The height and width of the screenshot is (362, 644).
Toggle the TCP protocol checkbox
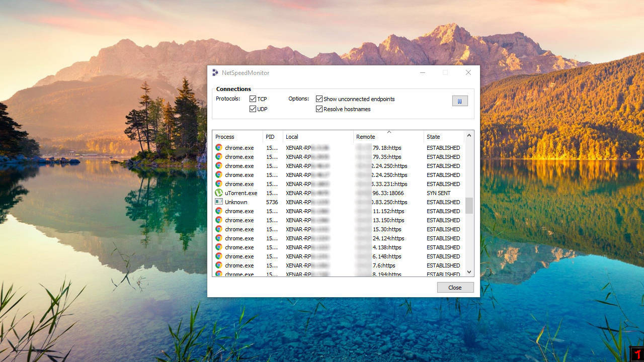253,99
